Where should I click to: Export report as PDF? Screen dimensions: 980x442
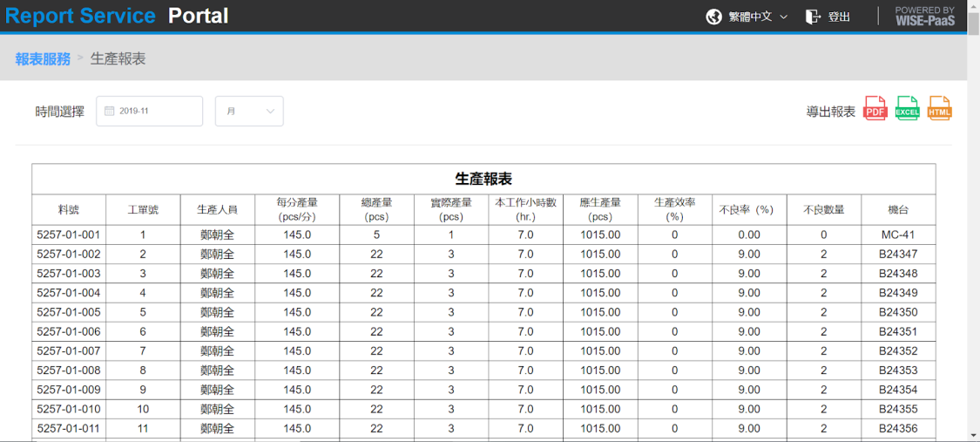[x=875, y=109]
